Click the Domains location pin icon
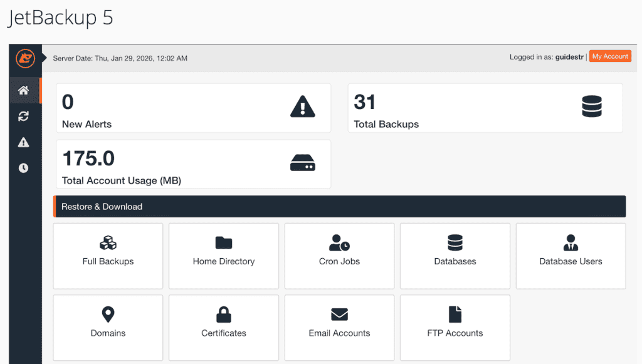 (108, 315)
